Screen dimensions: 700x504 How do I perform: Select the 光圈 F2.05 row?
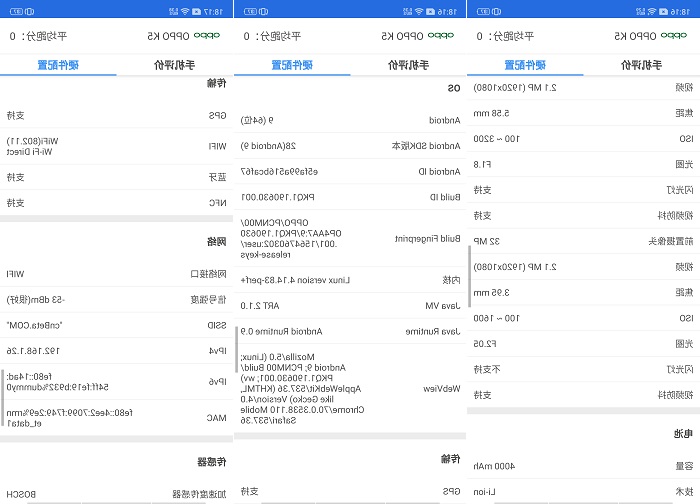click(583, 344)
